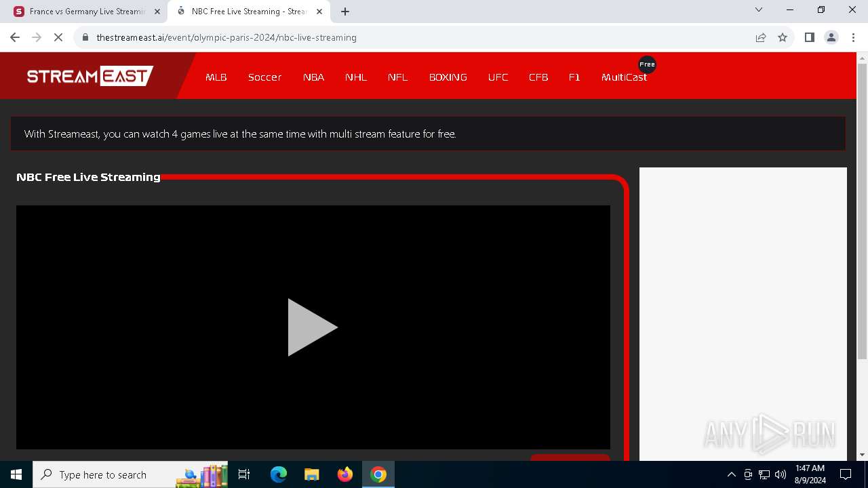Image resolution: width=868 pixels, height=488 pixels.
Task: Select Chrome icon on taskbar
Action: pyautogui.click(x=378, y=474)
